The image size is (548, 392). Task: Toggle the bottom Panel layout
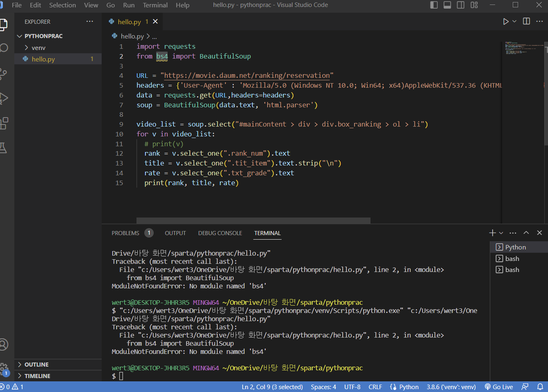point(447,5)
